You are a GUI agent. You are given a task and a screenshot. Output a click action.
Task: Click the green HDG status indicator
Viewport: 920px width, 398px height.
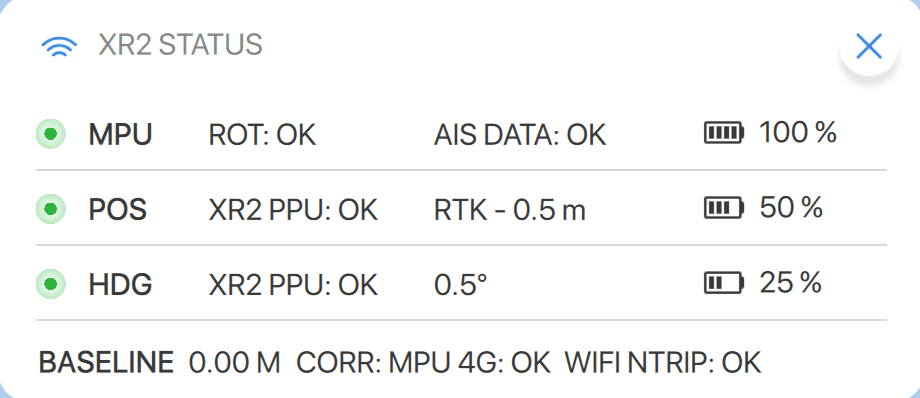[x=50, y=284]
